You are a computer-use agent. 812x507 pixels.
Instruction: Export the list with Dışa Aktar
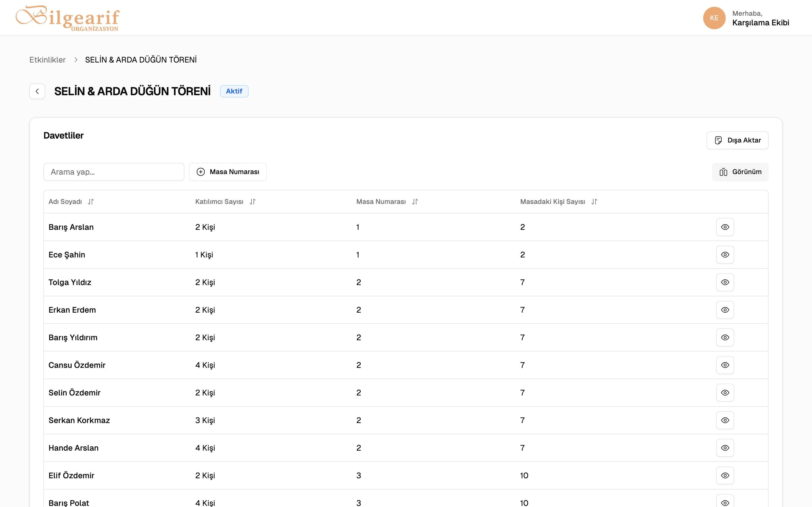coord(737,140)
